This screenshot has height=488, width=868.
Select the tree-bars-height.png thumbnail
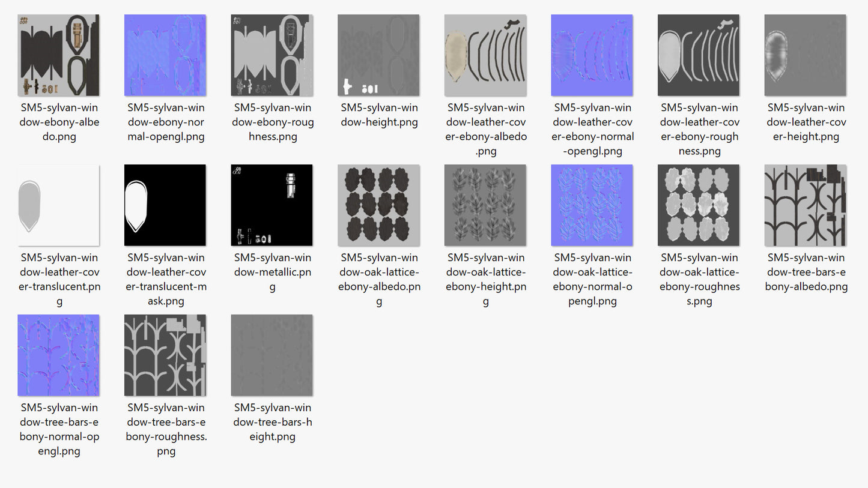point(272,355)
